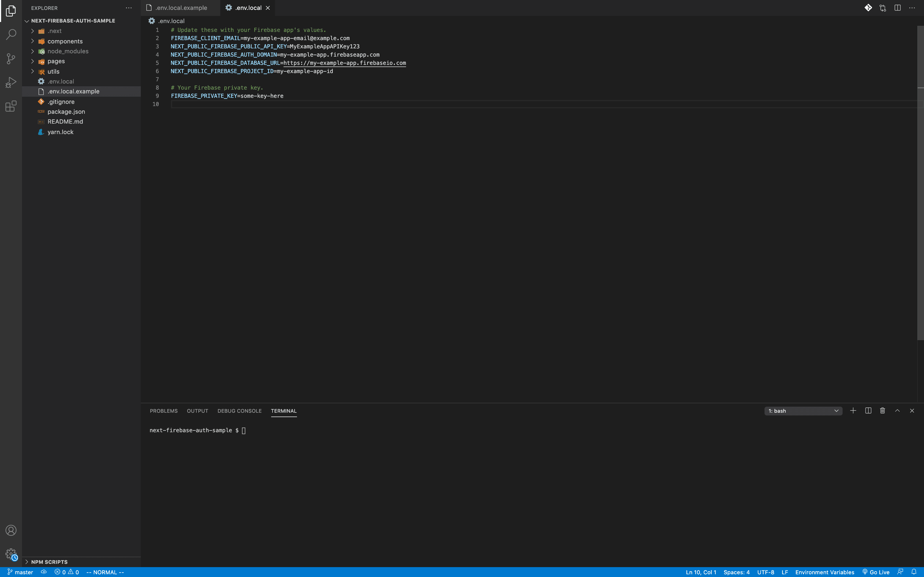Open the 1: bash terminal dropdown

[x=803, y=410]
